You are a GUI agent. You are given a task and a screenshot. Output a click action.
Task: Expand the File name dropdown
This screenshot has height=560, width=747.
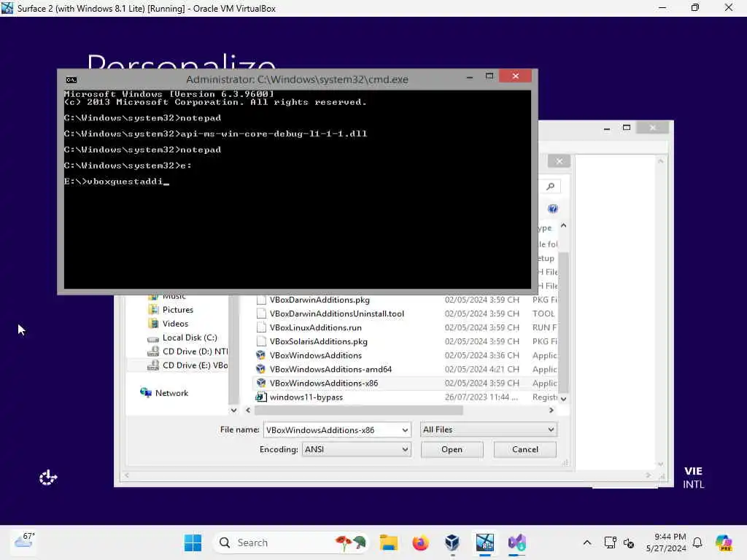[404, 430]
